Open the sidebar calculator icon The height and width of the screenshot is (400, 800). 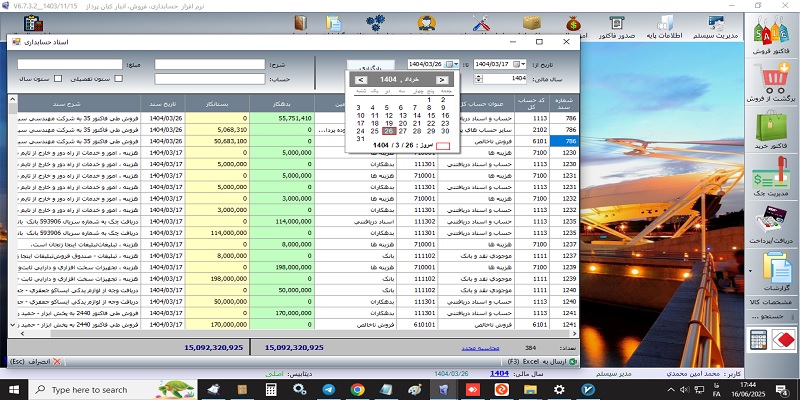pyautogui.click(x=758, y=340)
